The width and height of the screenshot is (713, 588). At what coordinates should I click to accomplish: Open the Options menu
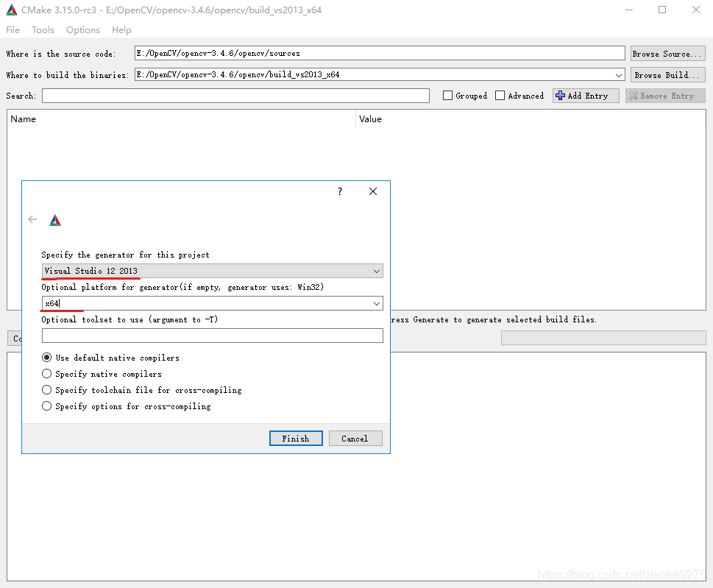tap(82, 30)
